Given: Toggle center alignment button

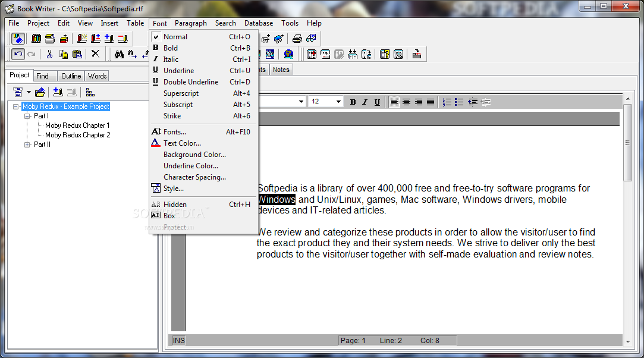Looking at the screenshot, I should pos(406,102).
